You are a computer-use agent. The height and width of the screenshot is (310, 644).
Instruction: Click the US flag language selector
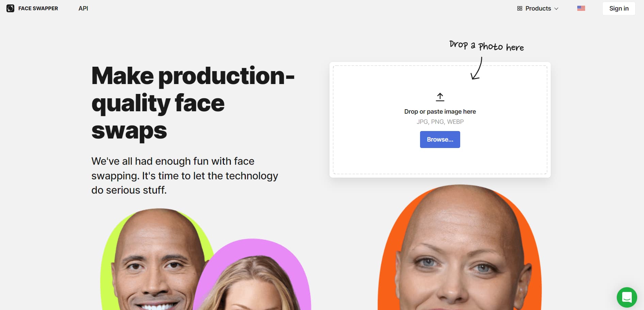point(581,8)
